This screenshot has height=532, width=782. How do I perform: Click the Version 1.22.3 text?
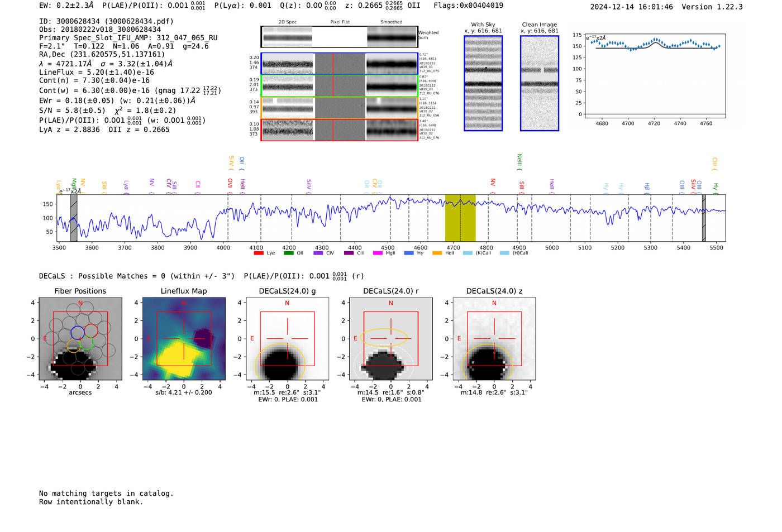(x=720, y=7)
